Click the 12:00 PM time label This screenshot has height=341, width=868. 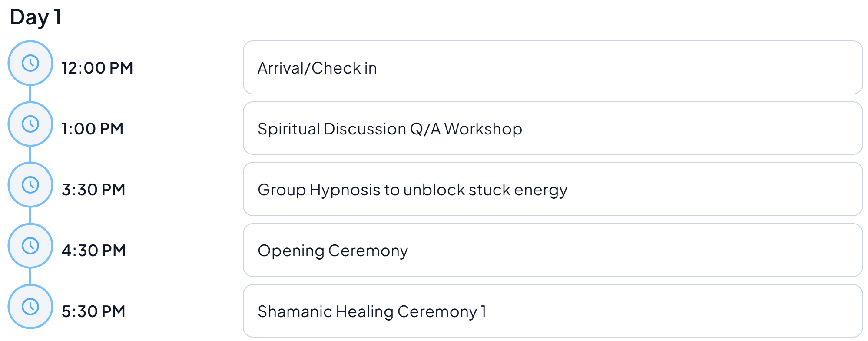point(97,68)
